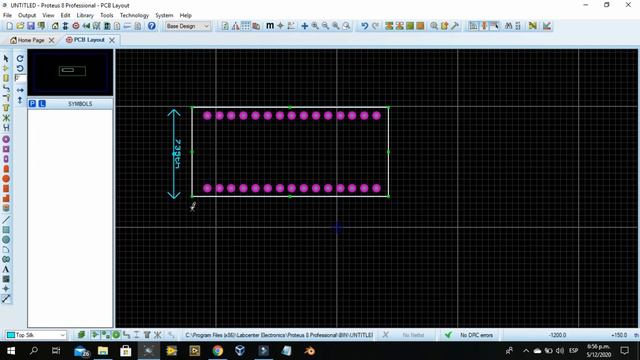Select the Via placement tool
Image resolution: width=640 pixels, height=360 pixels.
pyautogui.click(x=6, y=98)
